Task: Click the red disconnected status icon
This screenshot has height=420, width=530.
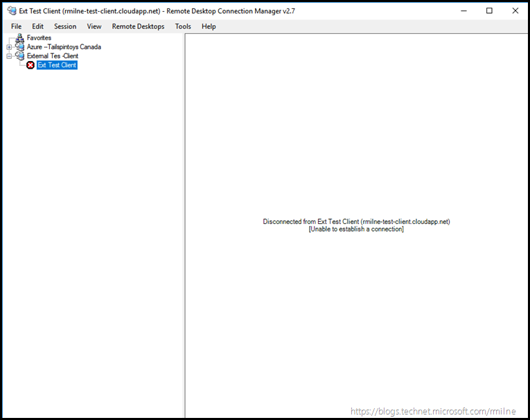Action: [x=30, y=65]
